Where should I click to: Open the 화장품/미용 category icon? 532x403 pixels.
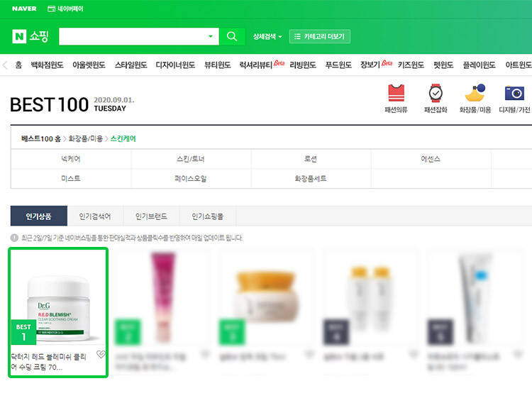[475, 98]
